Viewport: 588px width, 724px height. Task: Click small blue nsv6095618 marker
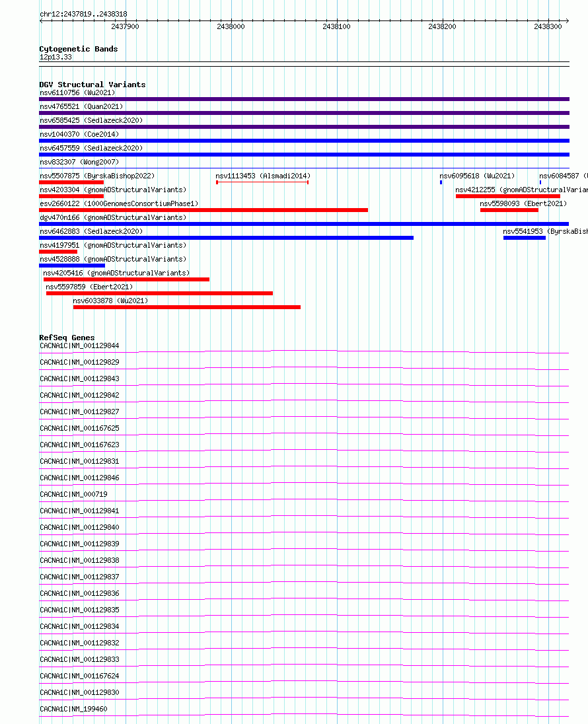tap(441, 182)
